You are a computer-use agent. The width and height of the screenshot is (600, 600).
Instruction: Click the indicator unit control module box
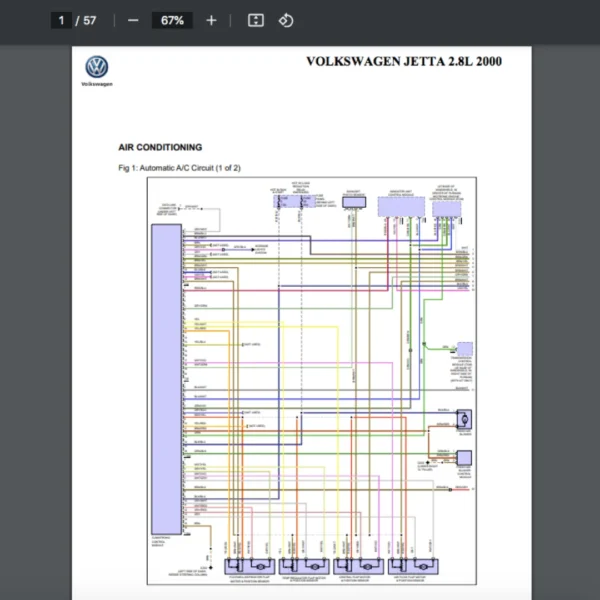(402, 205)
